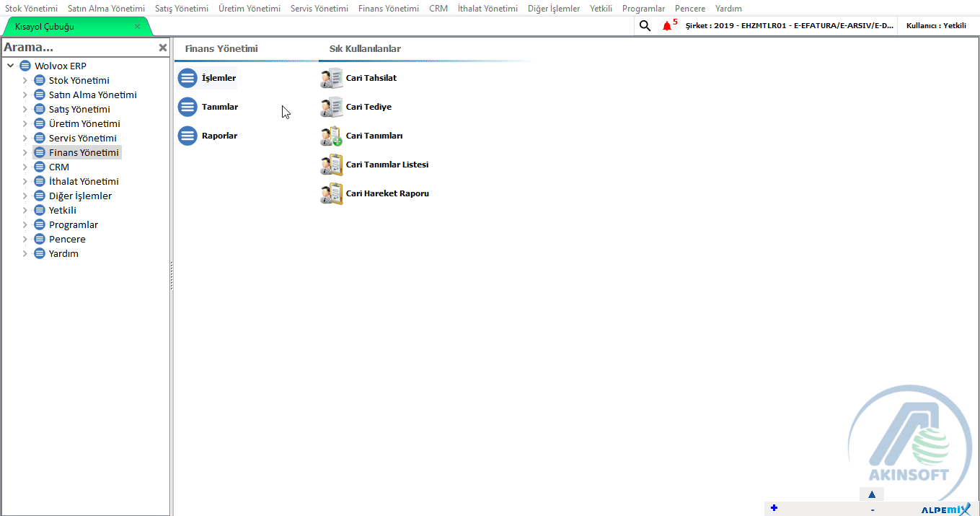Click the Üretim Yönetimi tree icon

tap(40, 123)
